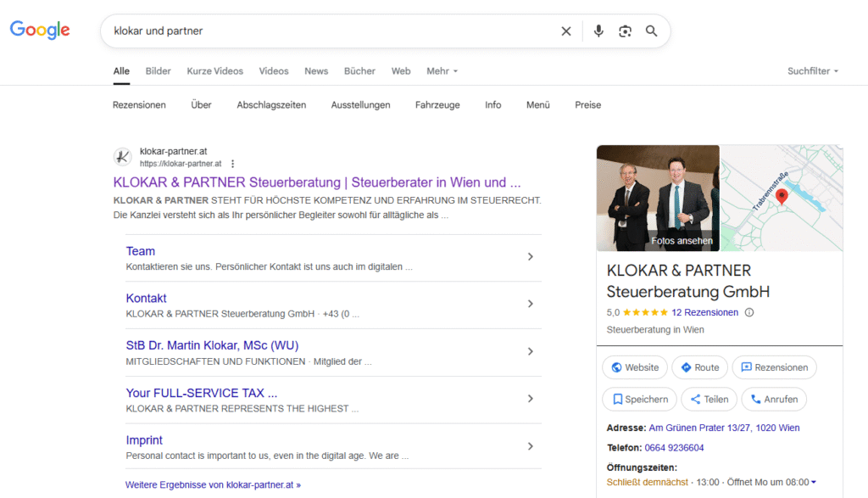Open three-dot options beside klokar-partner.at URL

pyautogui.click(x=232, y=164)
